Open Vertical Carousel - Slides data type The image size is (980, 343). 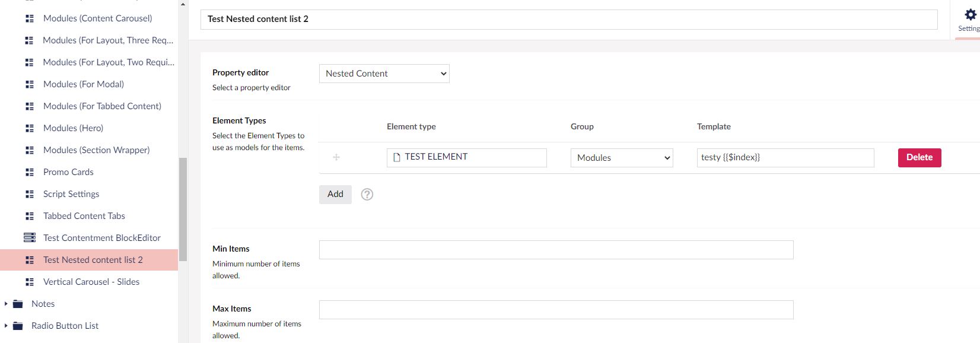[91, 282]
